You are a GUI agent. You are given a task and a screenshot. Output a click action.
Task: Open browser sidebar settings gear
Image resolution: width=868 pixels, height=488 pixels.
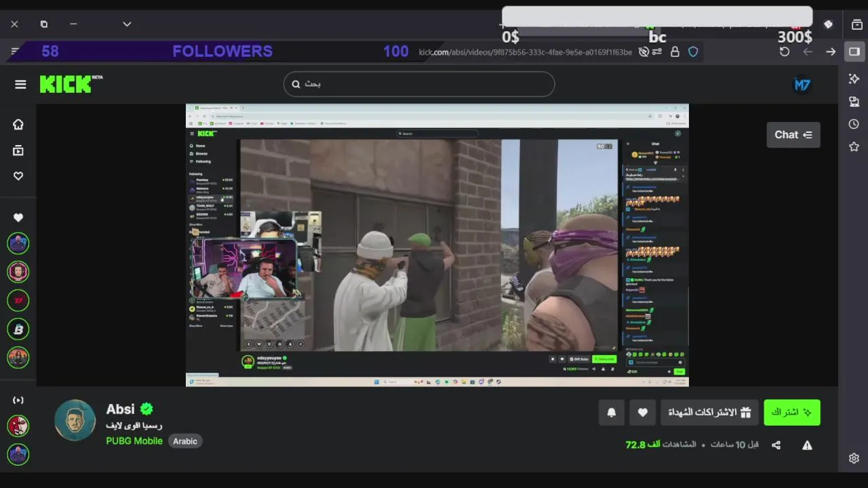pos(854,458)
